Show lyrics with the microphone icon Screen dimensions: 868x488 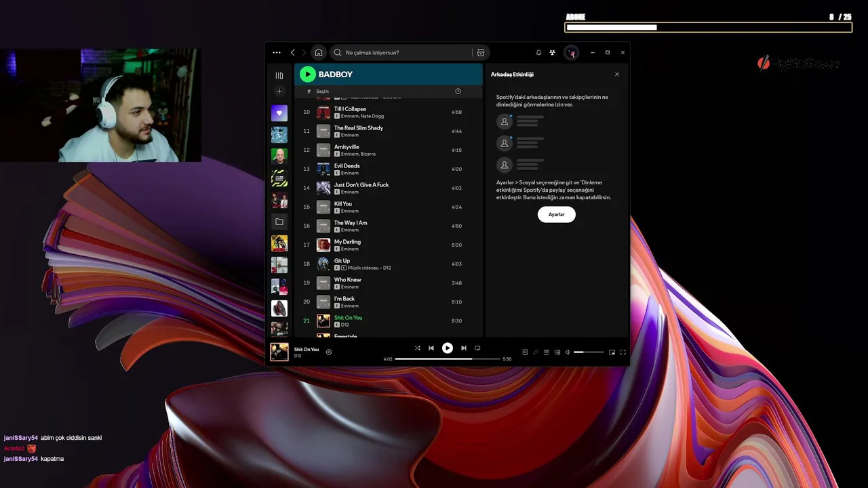[536, 352]
